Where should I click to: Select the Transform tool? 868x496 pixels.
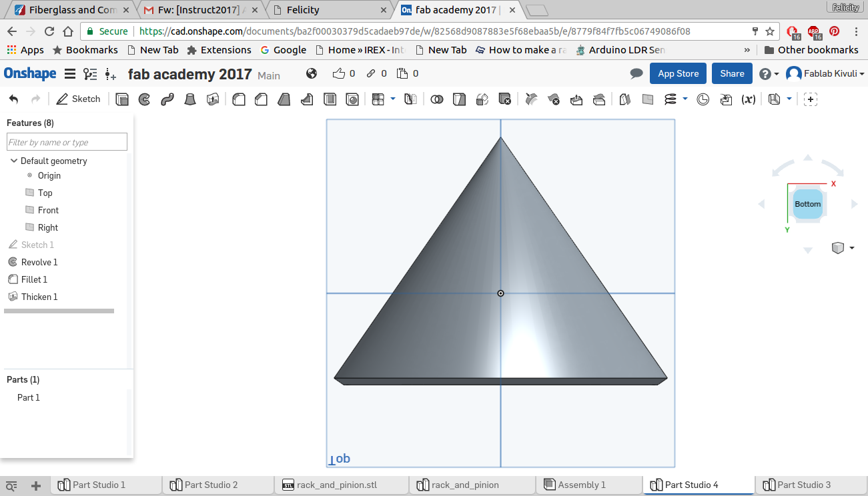tap(482, 99)
